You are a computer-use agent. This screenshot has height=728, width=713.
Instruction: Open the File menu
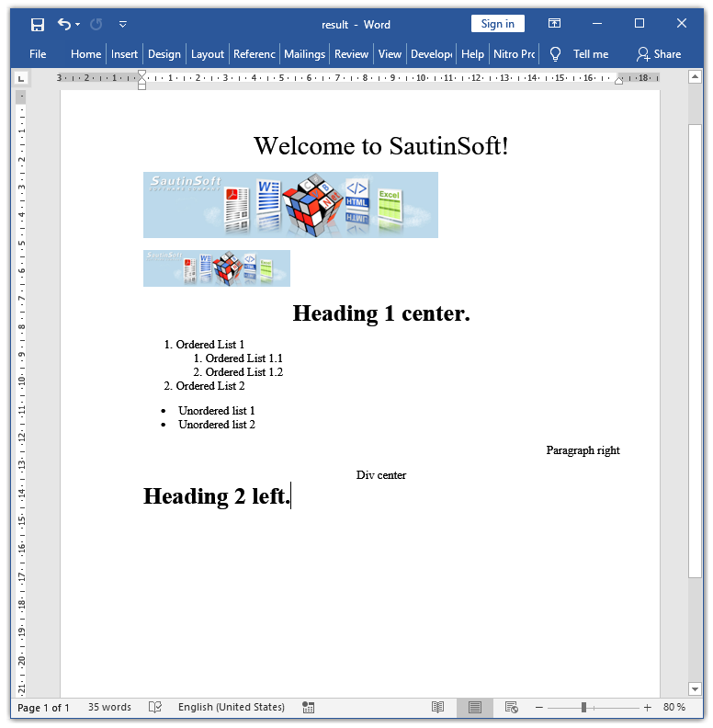(38, 54)
